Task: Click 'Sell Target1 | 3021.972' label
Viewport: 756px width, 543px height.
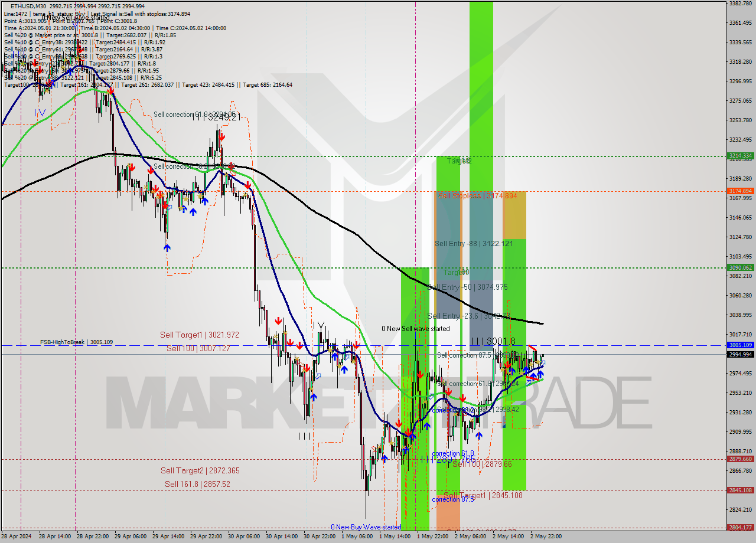Action: pos(200,335)
